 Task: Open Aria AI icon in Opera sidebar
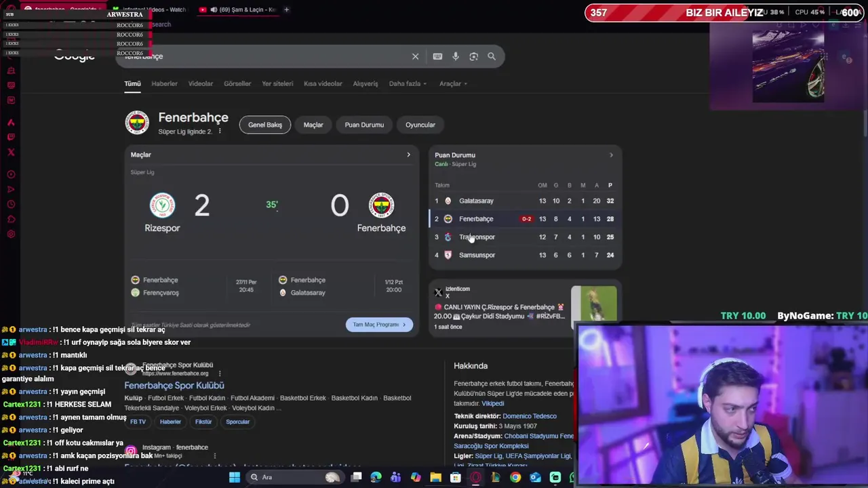click(x=11, y=122)
